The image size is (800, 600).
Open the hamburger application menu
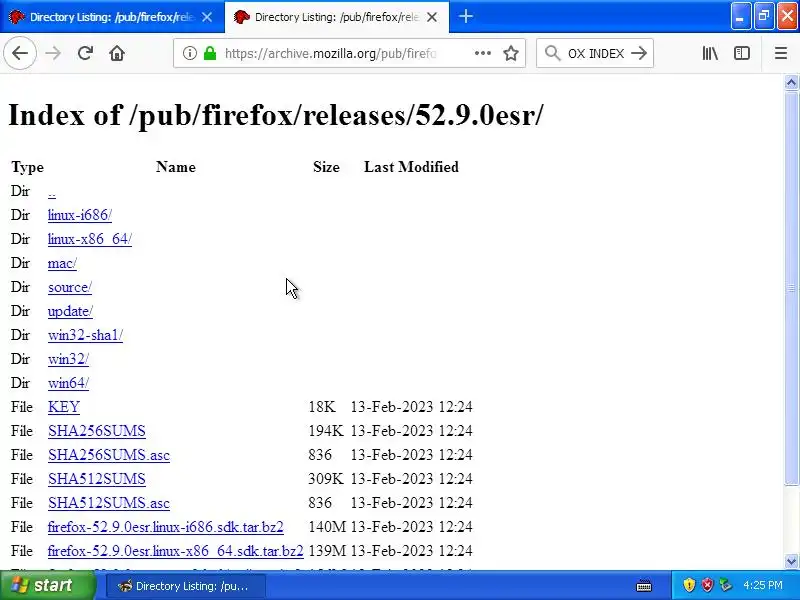[781, 53]
